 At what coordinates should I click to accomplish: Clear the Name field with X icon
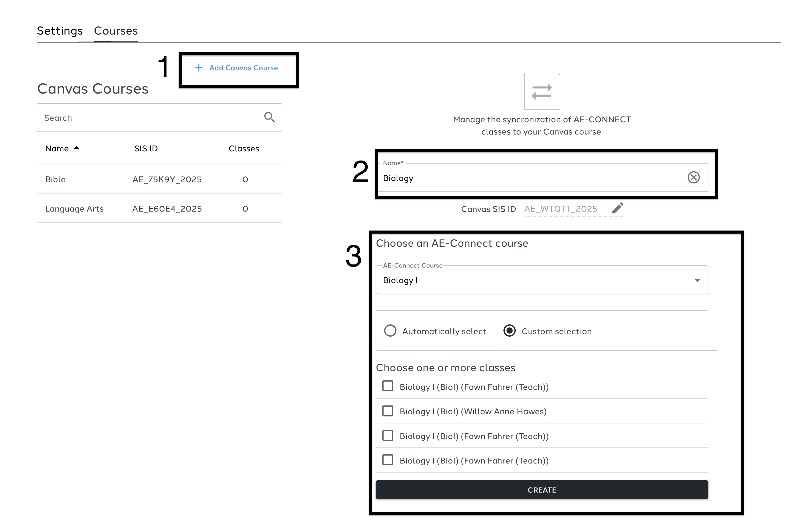[693, 177]
